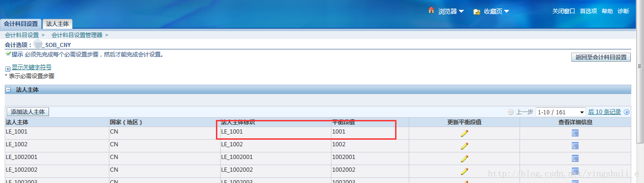Click the 法人主体 column header
The height and width of the screenshot is (183, 644).
(x=17, y=122)
